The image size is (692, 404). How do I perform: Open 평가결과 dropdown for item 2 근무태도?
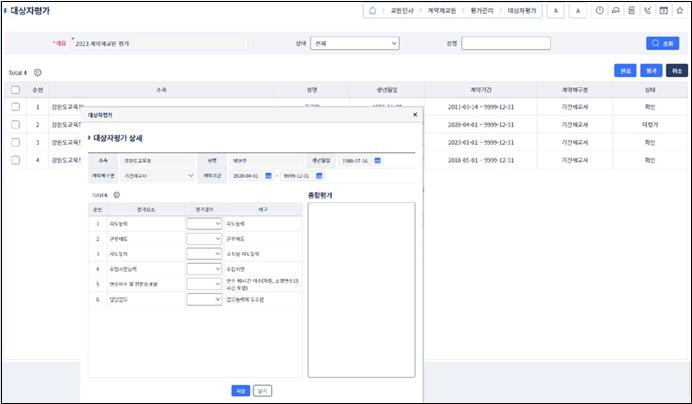click(x=204, y=239)
